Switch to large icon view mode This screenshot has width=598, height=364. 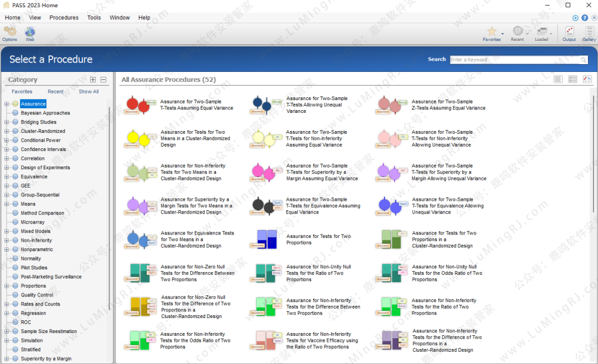(x=587, y=80)
